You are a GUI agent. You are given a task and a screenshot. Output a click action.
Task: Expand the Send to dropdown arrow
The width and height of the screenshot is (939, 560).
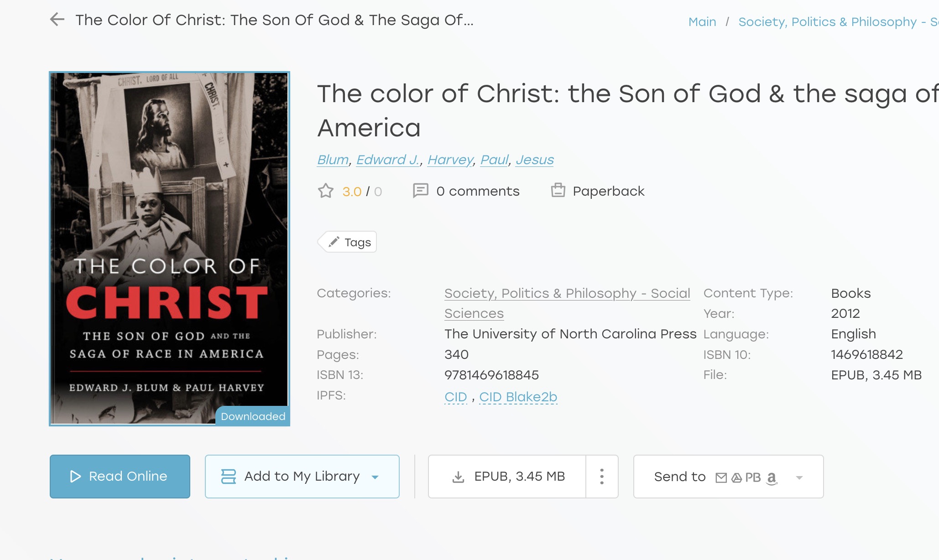tap(799, 477)
